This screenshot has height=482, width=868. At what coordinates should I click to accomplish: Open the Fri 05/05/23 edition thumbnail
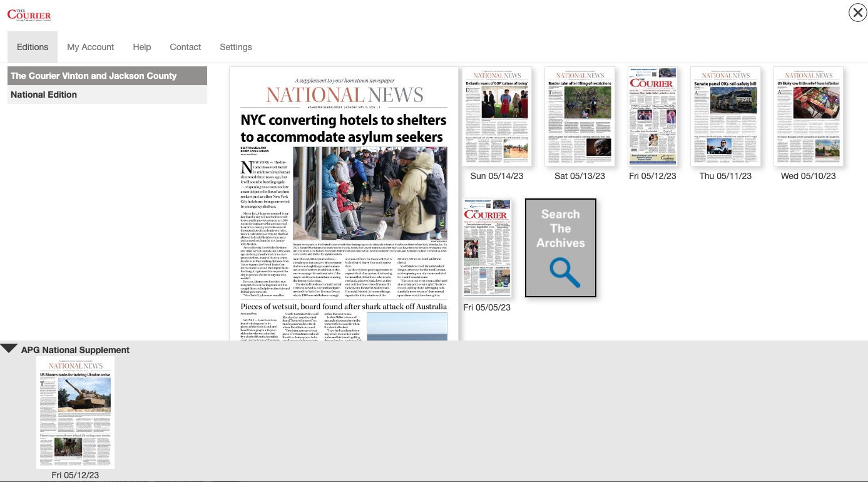pos(487,248)
